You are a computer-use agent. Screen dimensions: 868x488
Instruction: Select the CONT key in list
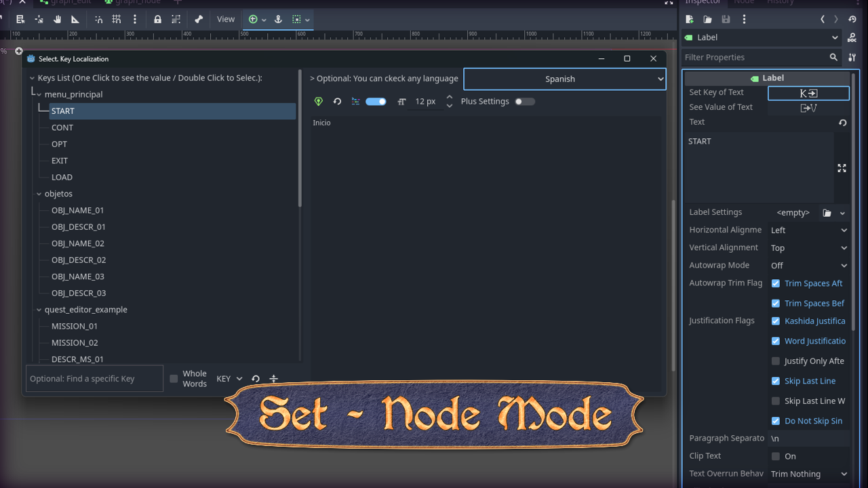62,127
